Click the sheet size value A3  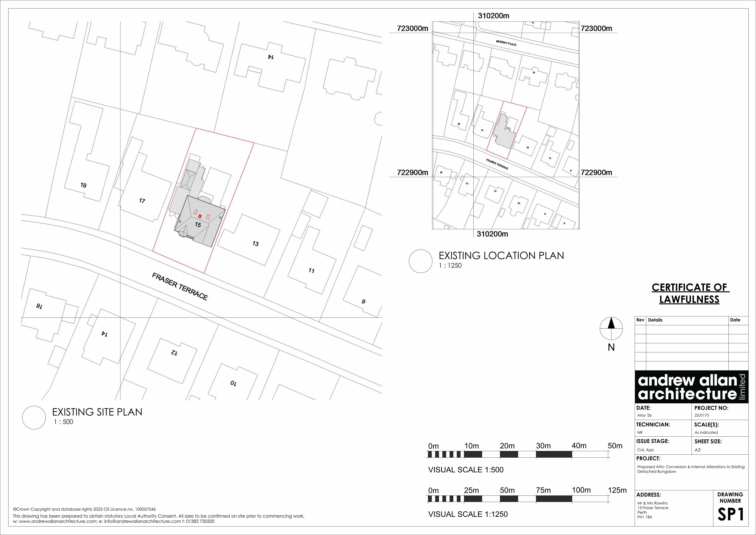697,450
